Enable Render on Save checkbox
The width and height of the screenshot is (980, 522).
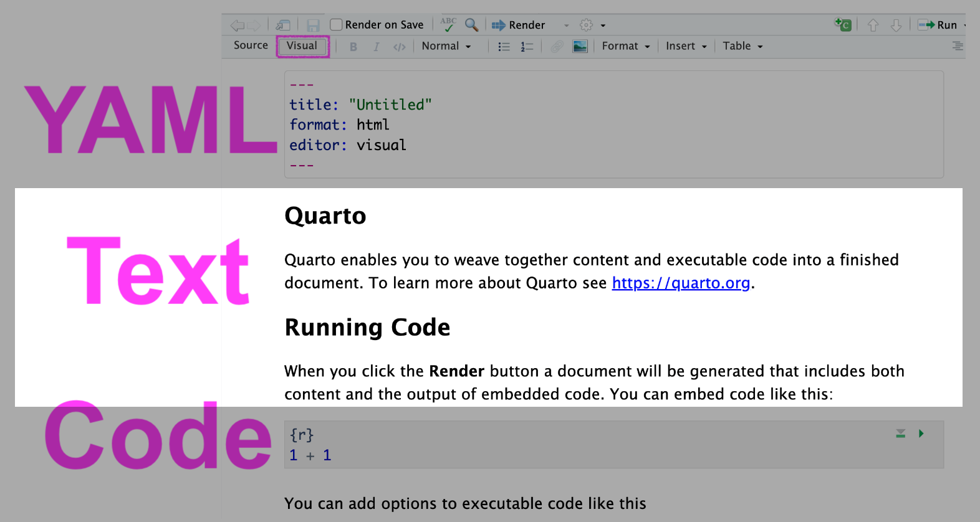pos(336,25)
